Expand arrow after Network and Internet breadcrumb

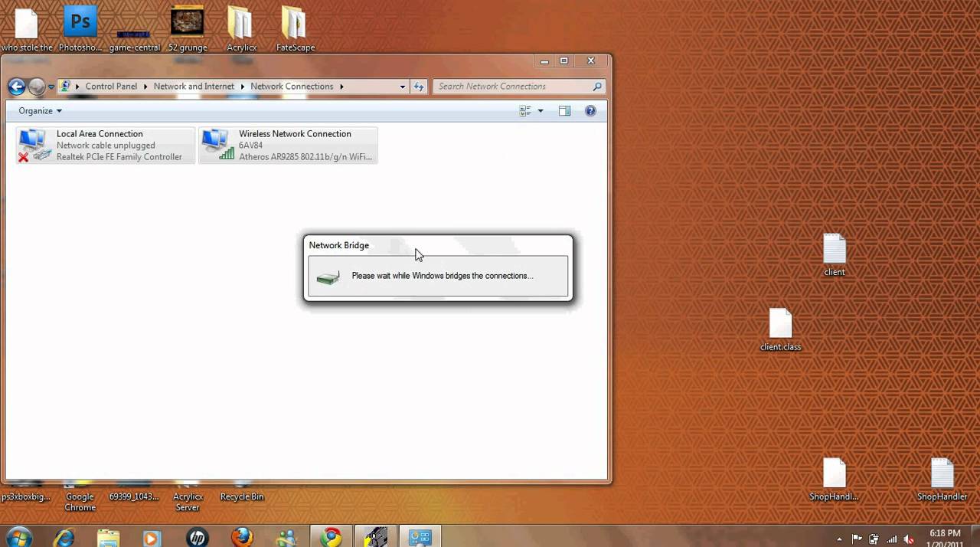(x=243, y=87)
